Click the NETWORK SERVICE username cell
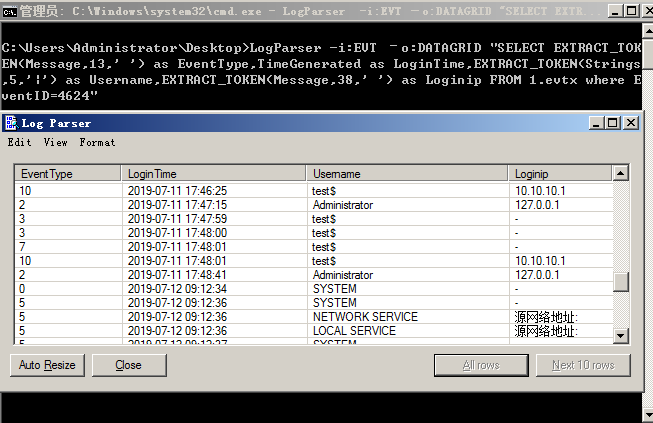 point(408,317)
